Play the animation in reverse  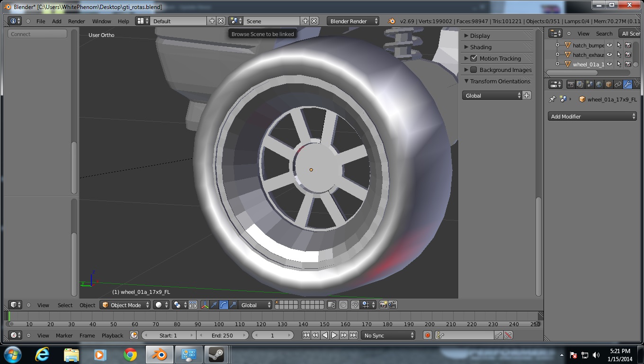click(x=325, y=335)
